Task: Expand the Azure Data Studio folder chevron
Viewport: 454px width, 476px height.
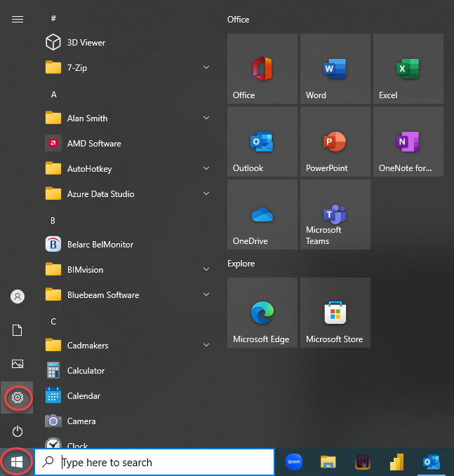Action: click(x=206, y=193)
